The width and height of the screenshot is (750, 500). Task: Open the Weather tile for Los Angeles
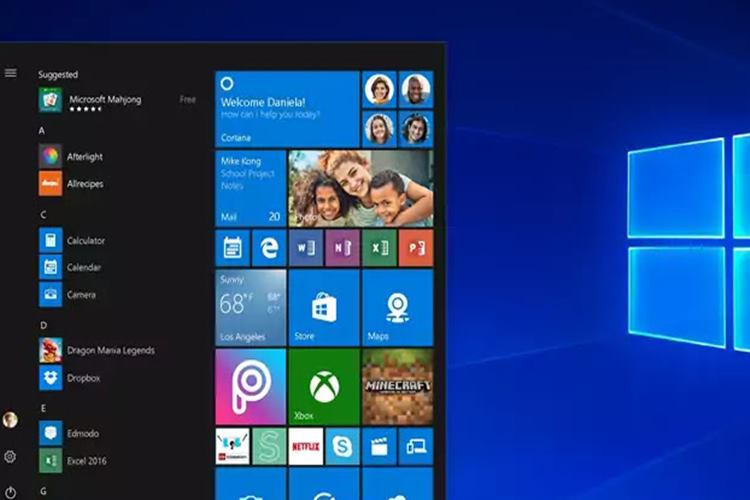(251, 308)
